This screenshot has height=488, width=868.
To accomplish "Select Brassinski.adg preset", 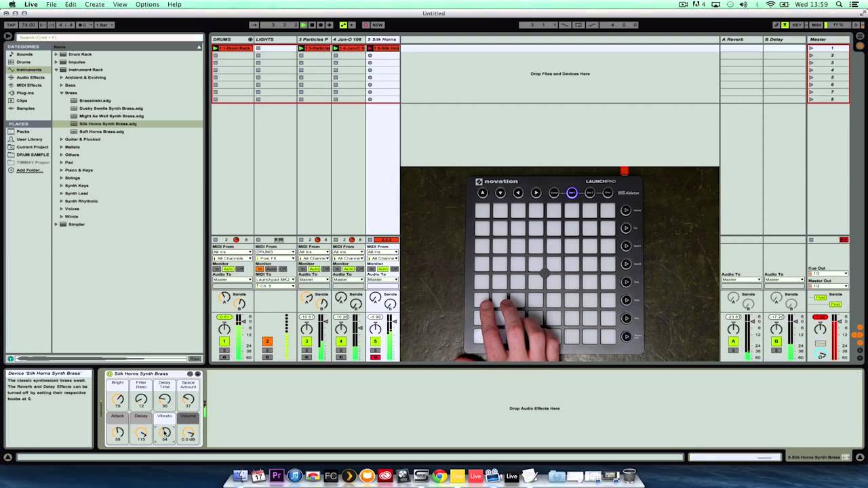I will 95,100.
